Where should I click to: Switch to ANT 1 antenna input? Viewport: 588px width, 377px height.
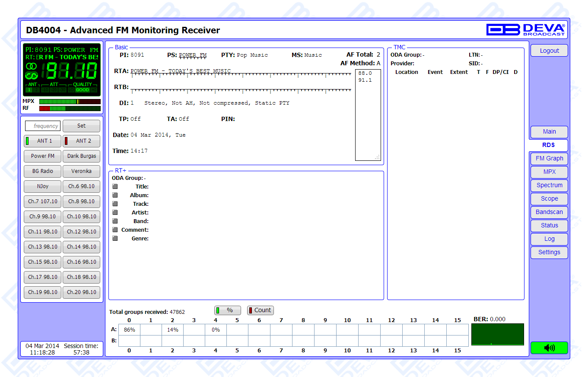(42, 141)
